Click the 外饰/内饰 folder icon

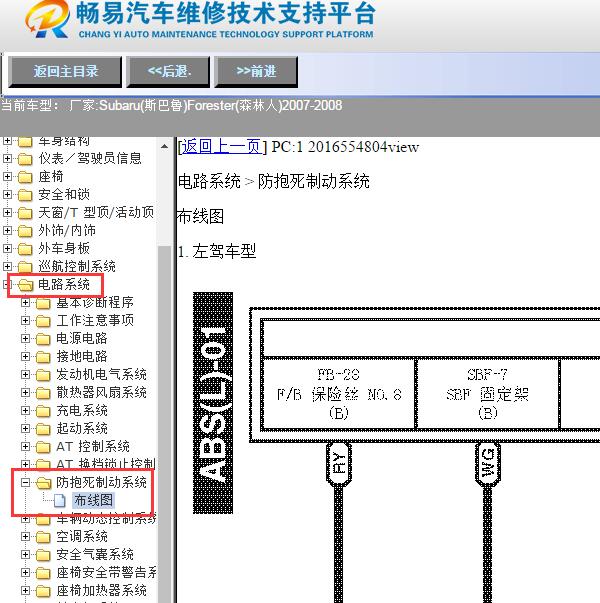click(x=25, y=231)
